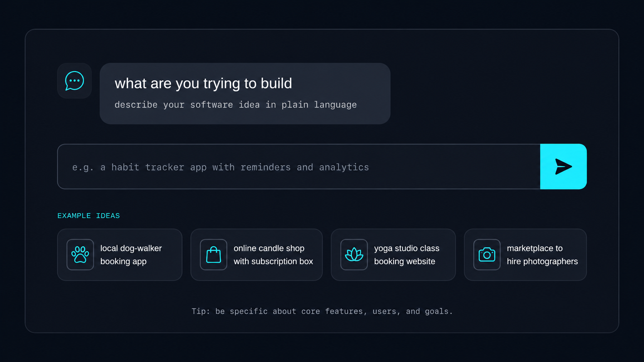Click the camera icon
This screenshot has height=362, width=644.
(487, 255)
